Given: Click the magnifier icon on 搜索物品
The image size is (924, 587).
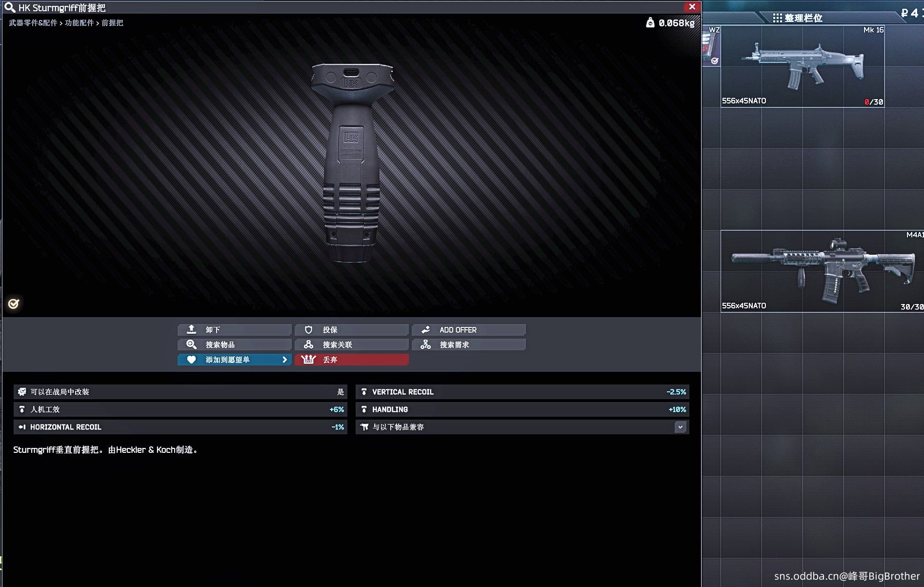Looking at the screenshot, I should [x=191, y=344].
